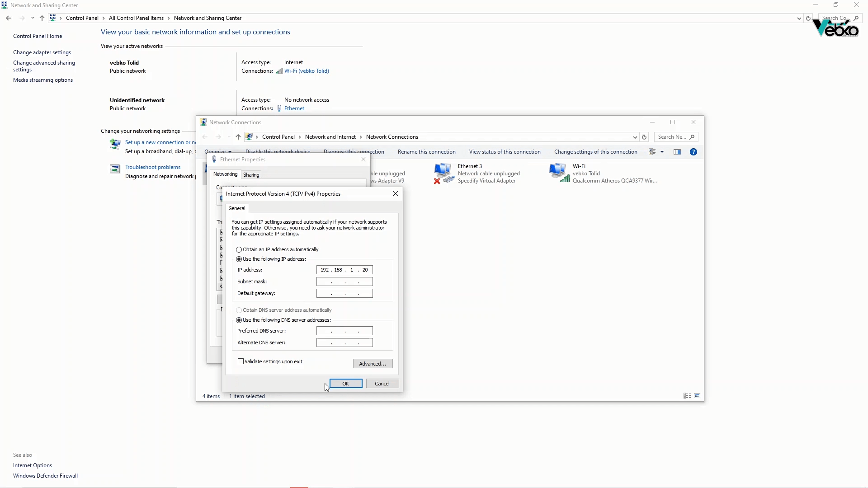Click the Advanced... button
Screen dimensions: 868x488
373,364
